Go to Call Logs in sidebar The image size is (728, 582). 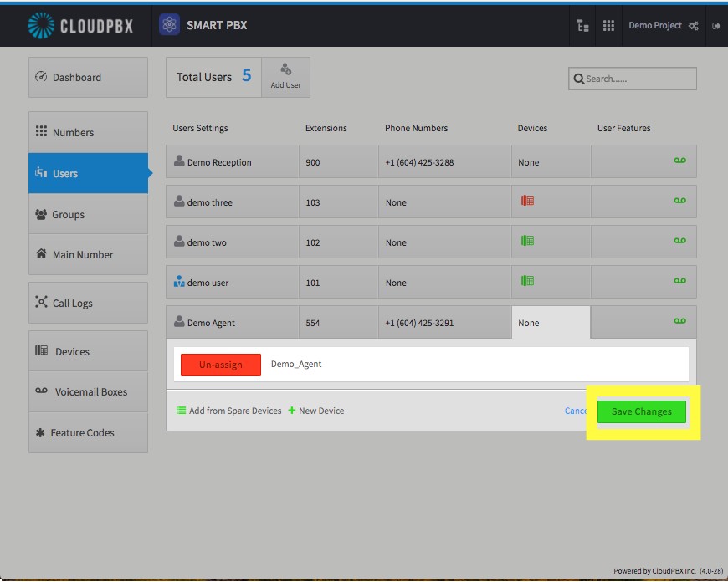(88, 303)
